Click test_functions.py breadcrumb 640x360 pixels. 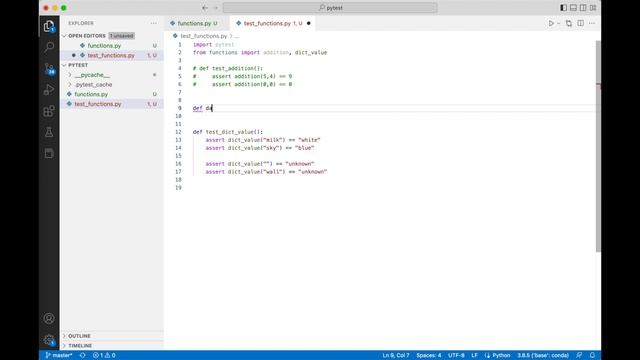coord(203,36)
